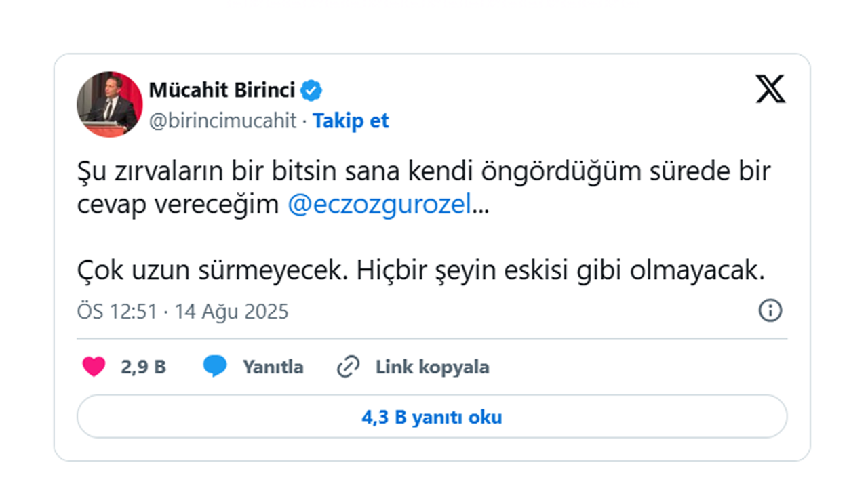Viewport: 868px width, 488px height.
Task: Follow the account via Takip et
Action: [x=351, y=121]
